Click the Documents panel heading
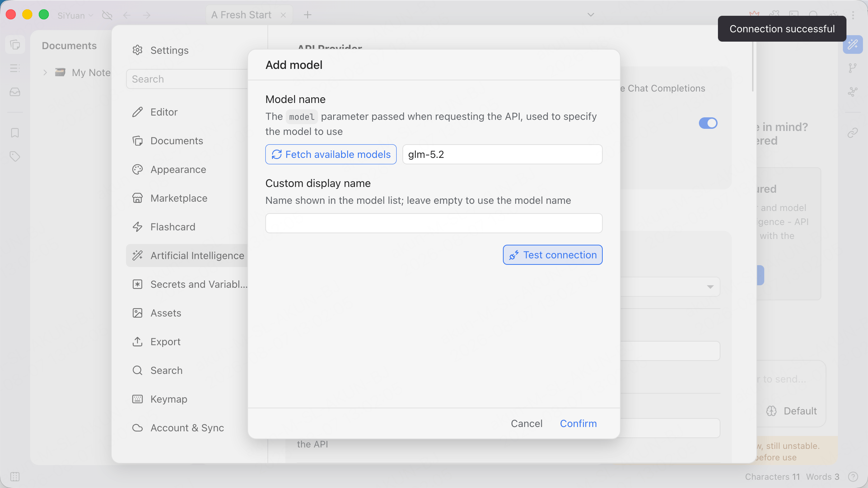Viewport: 868px width, 488px height. click(x=69, y=46)
